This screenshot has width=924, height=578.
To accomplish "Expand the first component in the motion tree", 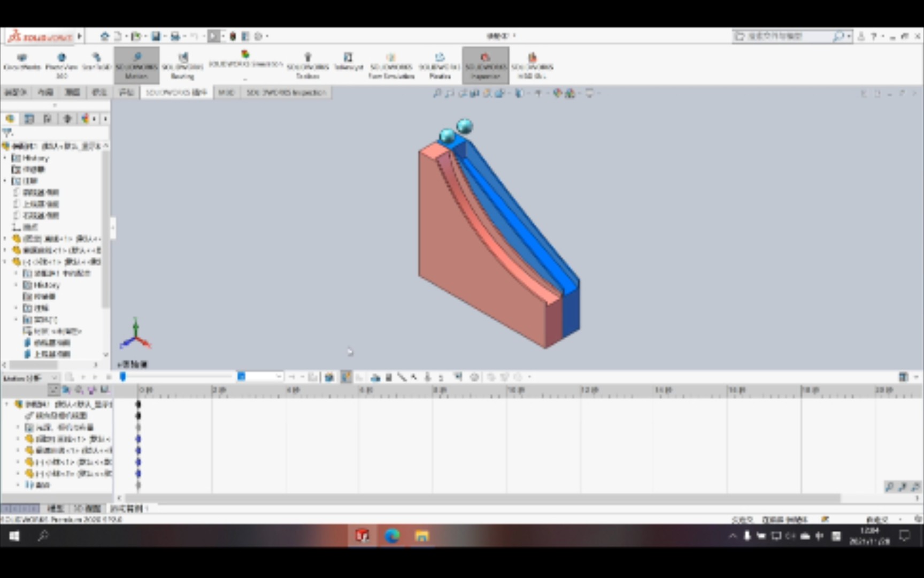I will click(x=18, y=439).
